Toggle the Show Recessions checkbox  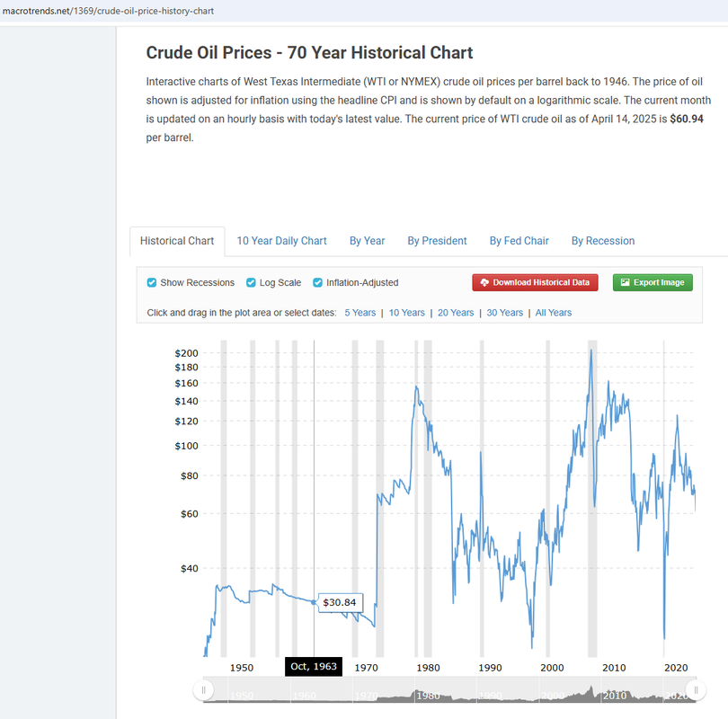151,283
